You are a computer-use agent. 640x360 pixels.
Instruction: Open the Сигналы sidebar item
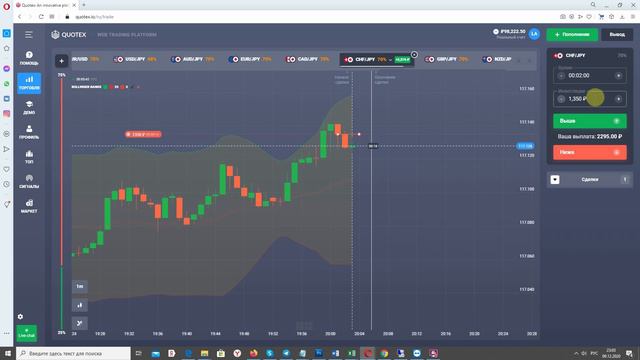(x=29, y=182)
